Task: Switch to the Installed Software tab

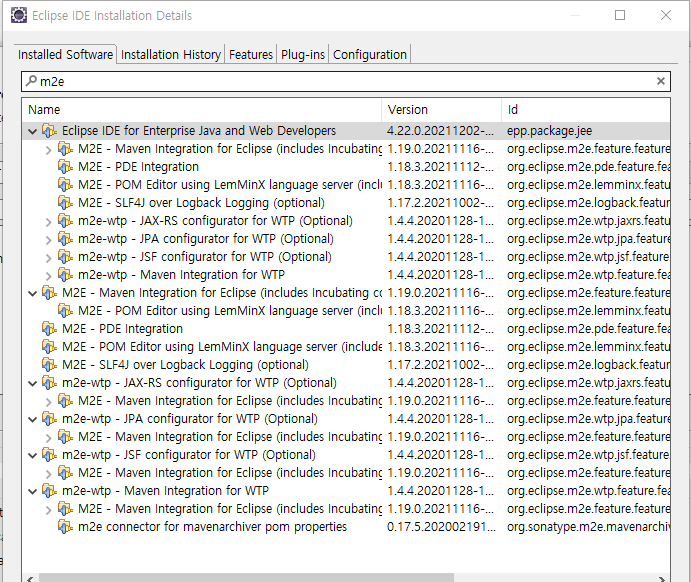Action: [x=65, y=54]
